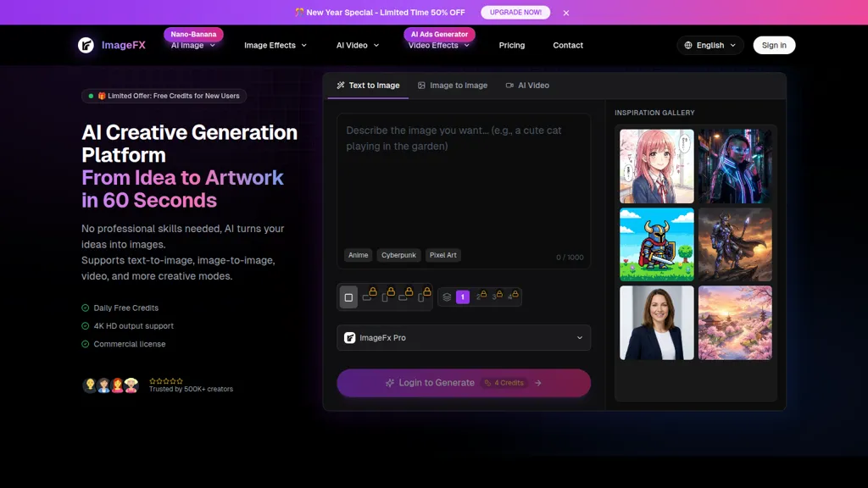Open the businesswoman portrait thumbnail
This screenshot has width=868, height=488.
[657, 323]
